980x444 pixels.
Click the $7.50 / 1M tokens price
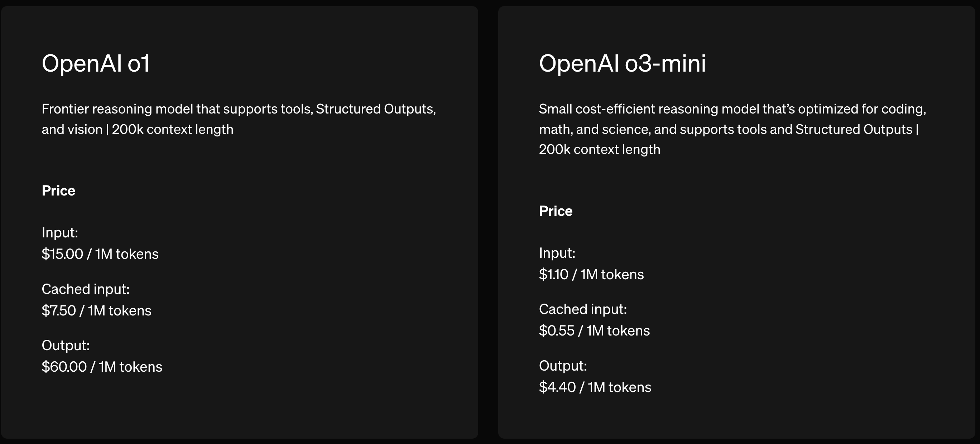click(96, 310)
